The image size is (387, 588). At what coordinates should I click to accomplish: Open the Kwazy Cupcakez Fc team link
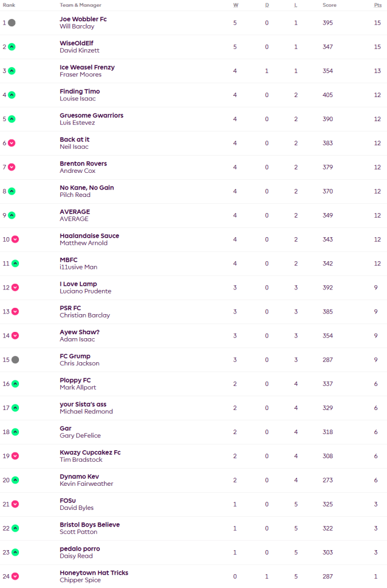point(90,452)
